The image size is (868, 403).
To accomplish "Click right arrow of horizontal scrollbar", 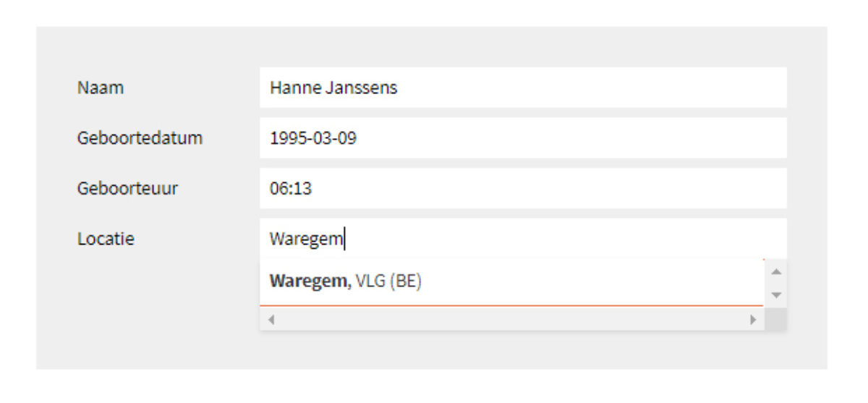I will click(752, 319).
